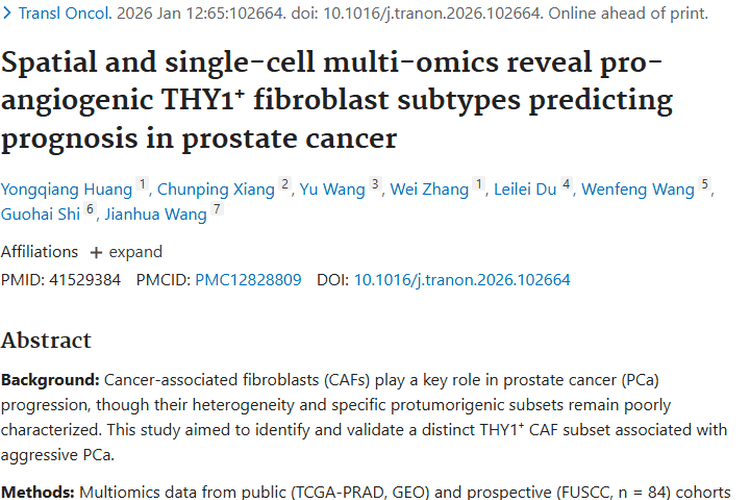Viewport: 750px width, 500px height.
Task: Click affiliation superscript 2 after Chunping Xiang
Action: click(x=285, y=185)
